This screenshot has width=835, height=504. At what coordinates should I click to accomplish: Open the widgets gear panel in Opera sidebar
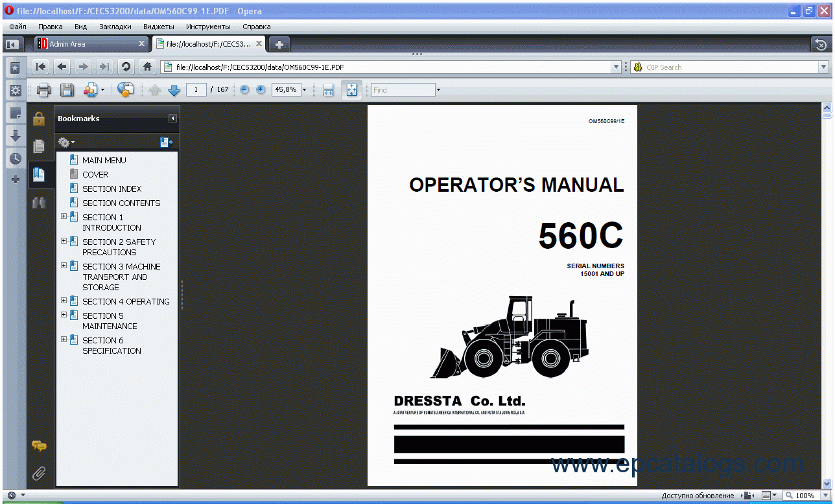pos(16,90)
